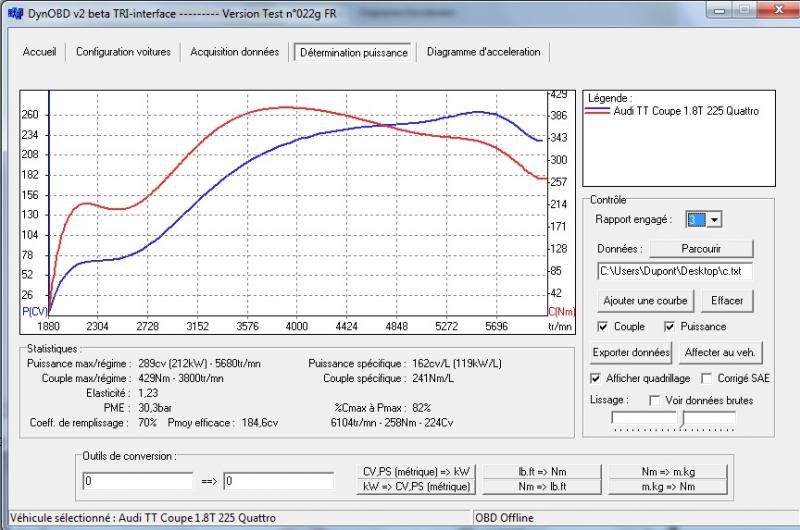Click the data file path field
800x530 pixels.
674,271
